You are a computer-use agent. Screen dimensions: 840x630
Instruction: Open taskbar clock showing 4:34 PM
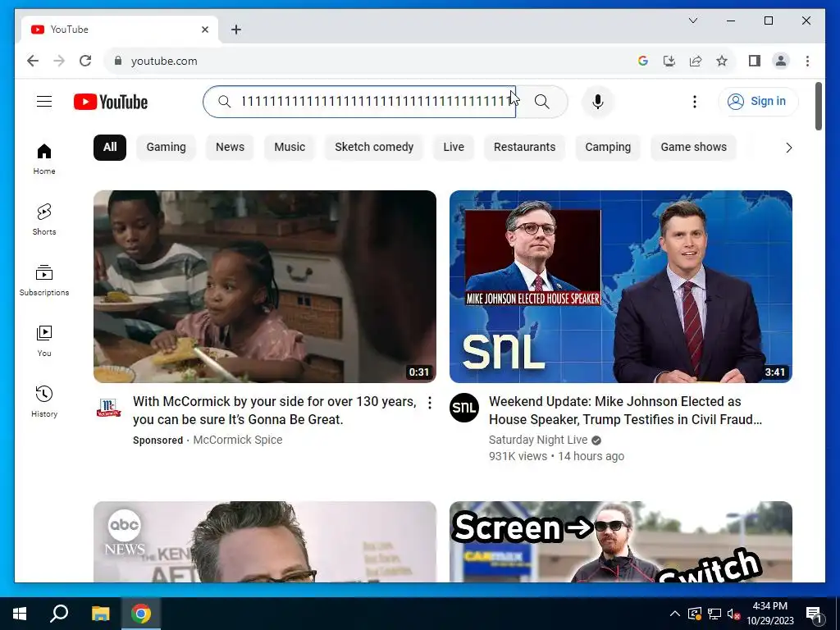[770, 614]
